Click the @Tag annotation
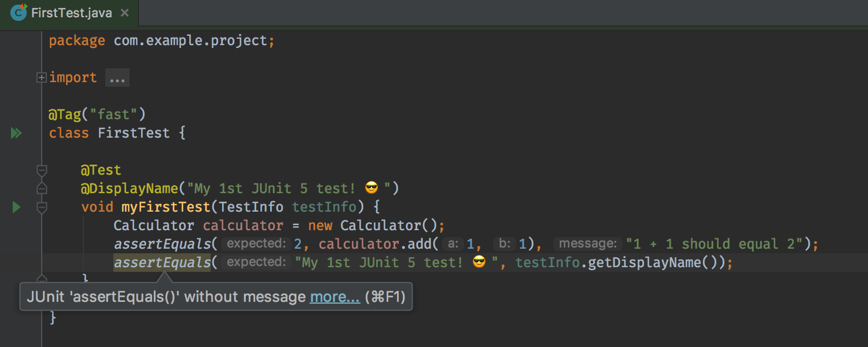Viewport: 868px width, 347px height. point(65,115)
